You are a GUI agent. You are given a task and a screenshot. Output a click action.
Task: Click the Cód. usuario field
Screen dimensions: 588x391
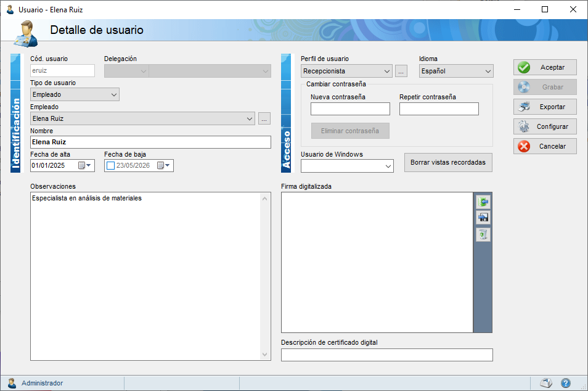pos(62,70)
